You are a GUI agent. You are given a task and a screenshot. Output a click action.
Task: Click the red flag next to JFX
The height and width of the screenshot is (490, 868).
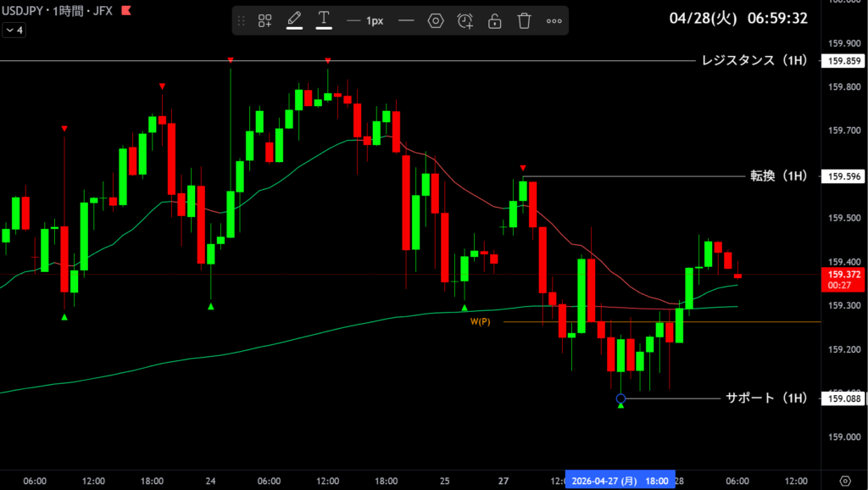pos(126,11)
